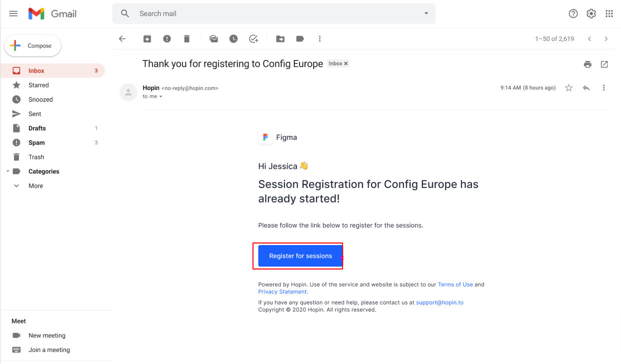
Task: Print the email using the printer icon
Action: 587,64
